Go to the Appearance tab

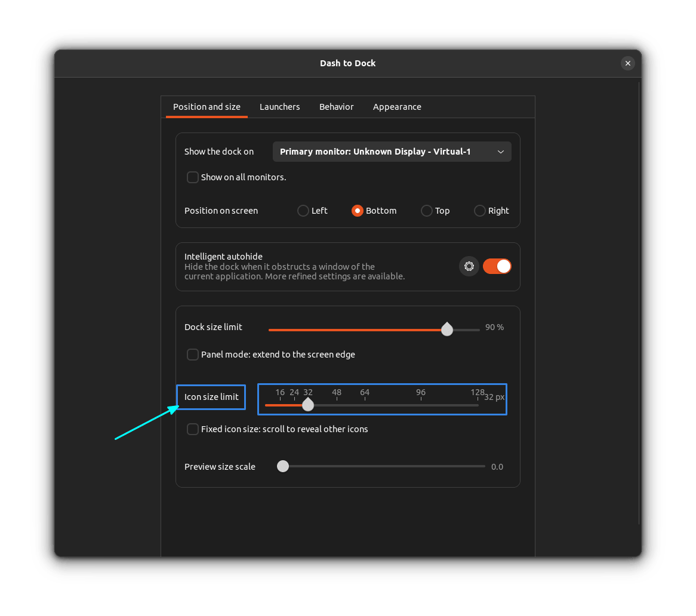397,107
